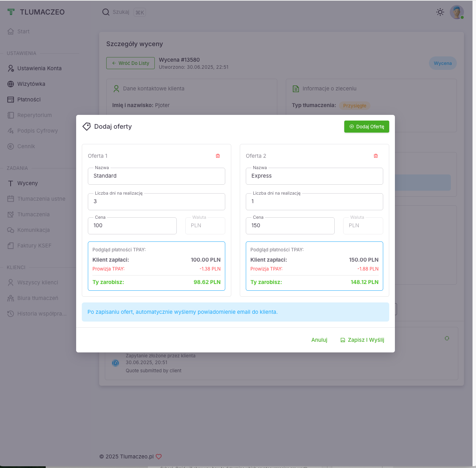Click the search magnifier icon

point(106,12)
